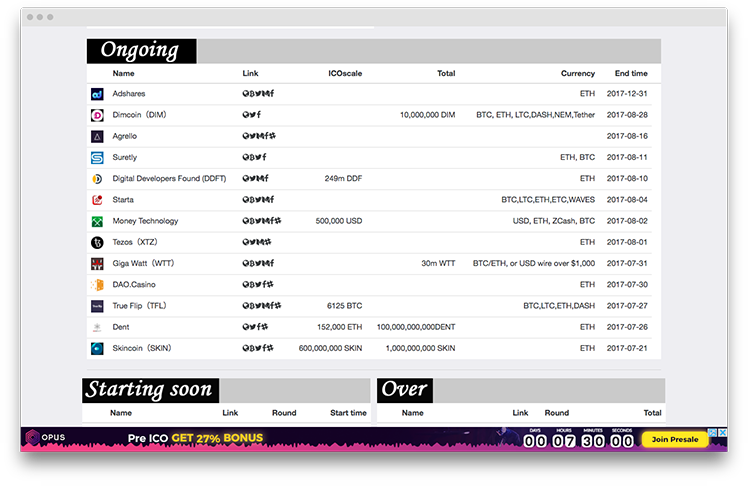This screenshot has height=488, width=748.
Task: Click the Money Technology green logo
Action: pos(97,221)
